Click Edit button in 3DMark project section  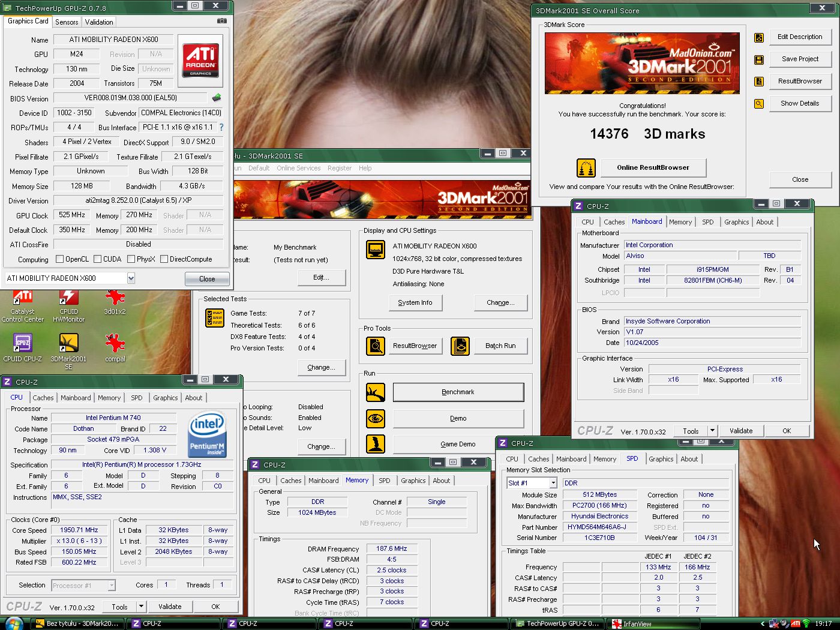[322, 278]
